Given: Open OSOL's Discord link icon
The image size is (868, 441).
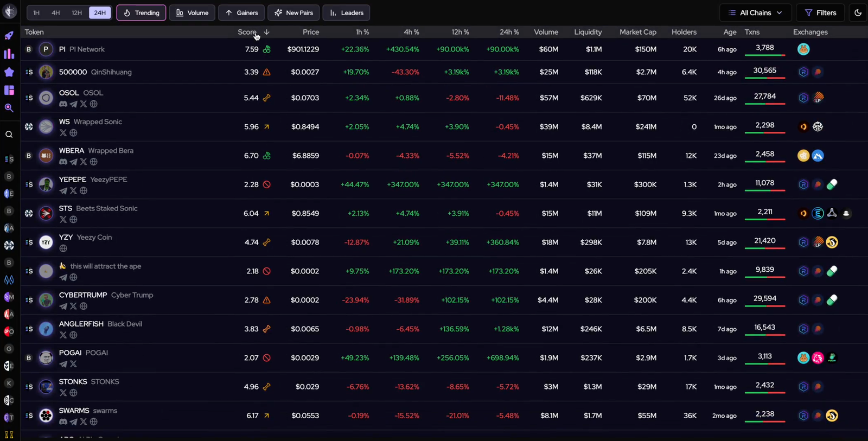Looking at the screenshot, I should click(x=63, y=104).
